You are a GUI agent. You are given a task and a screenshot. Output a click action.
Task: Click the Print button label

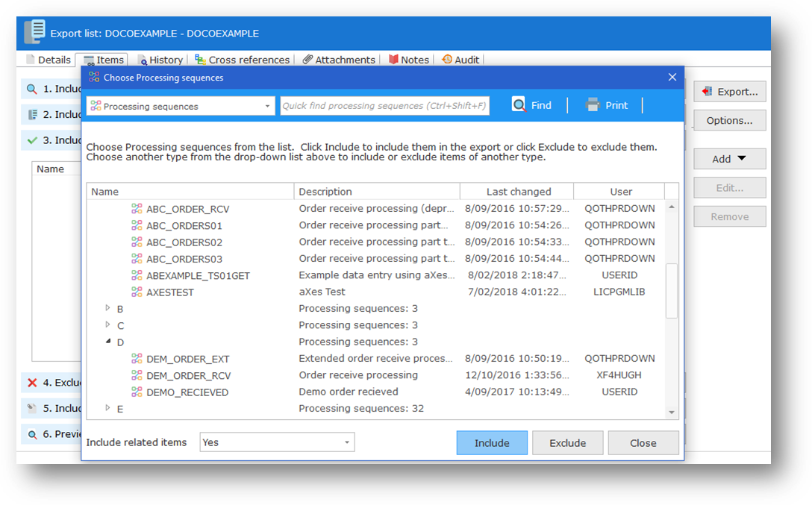pyautogui.click(x=616, y=105)
